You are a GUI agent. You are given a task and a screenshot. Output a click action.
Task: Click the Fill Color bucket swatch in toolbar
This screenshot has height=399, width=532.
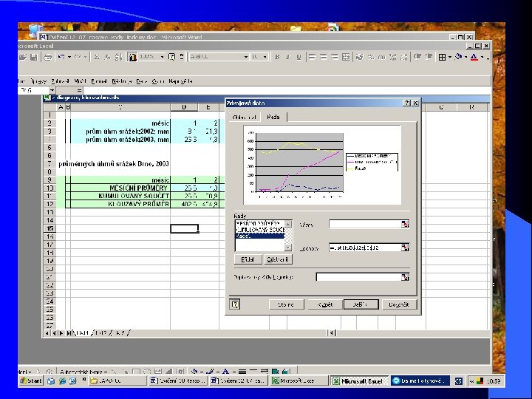pos(458,57)
